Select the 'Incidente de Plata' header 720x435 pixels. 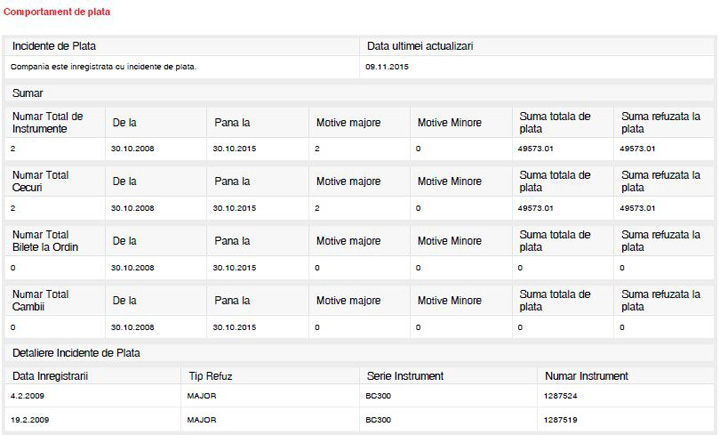[54, 46]
